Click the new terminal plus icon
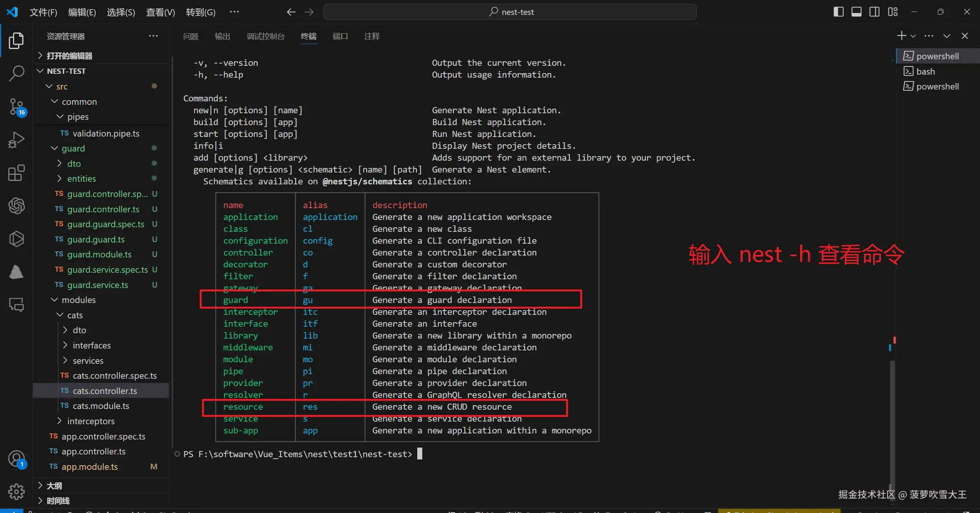The height and width of the screenshot is (513, 980). [901, 36]
